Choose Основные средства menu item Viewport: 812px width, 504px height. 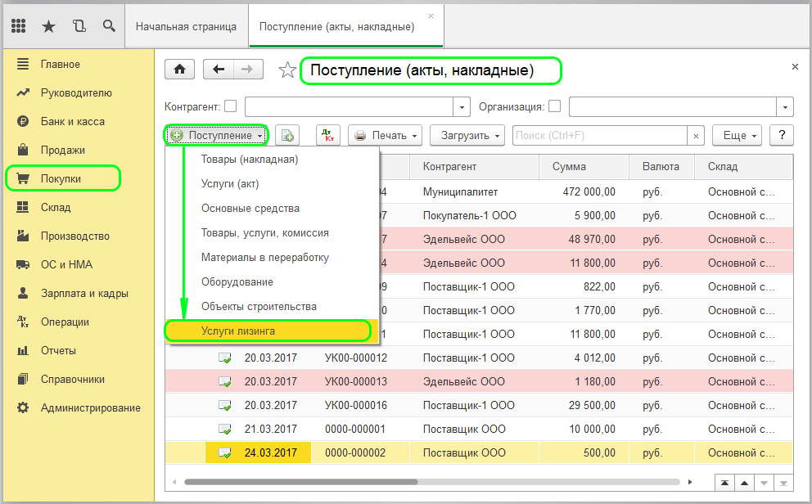(x=250, y=209)
